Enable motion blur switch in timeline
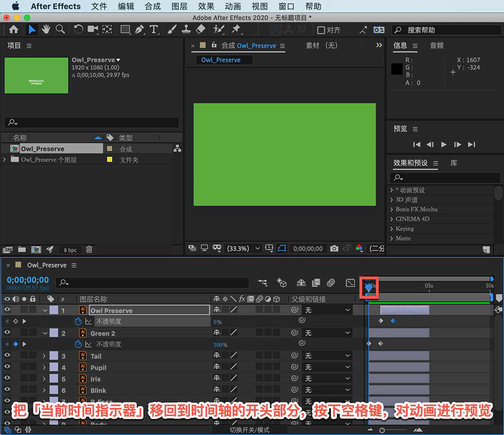 331,283
